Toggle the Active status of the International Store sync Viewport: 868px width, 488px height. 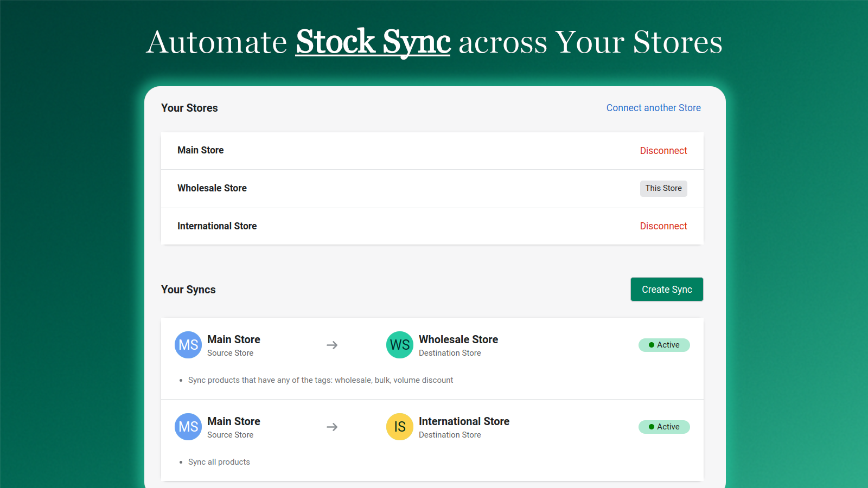[x=664, y=427]
